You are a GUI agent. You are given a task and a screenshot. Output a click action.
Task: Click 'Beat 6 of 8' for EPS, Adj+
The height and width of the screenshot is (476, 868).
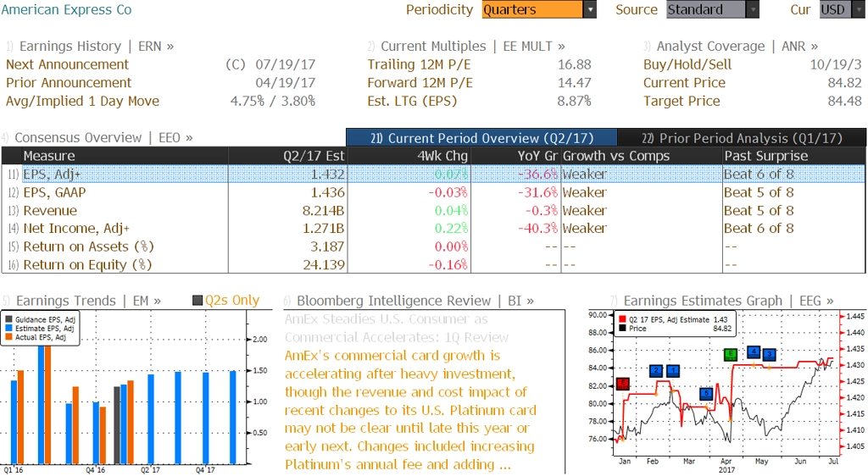[759, 174]
